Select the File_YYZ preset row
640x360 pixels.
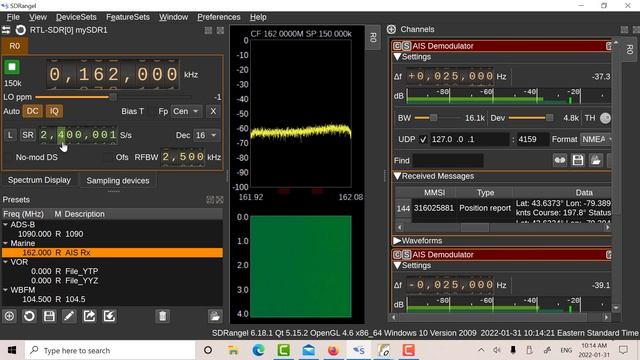[x=112, y=280]
